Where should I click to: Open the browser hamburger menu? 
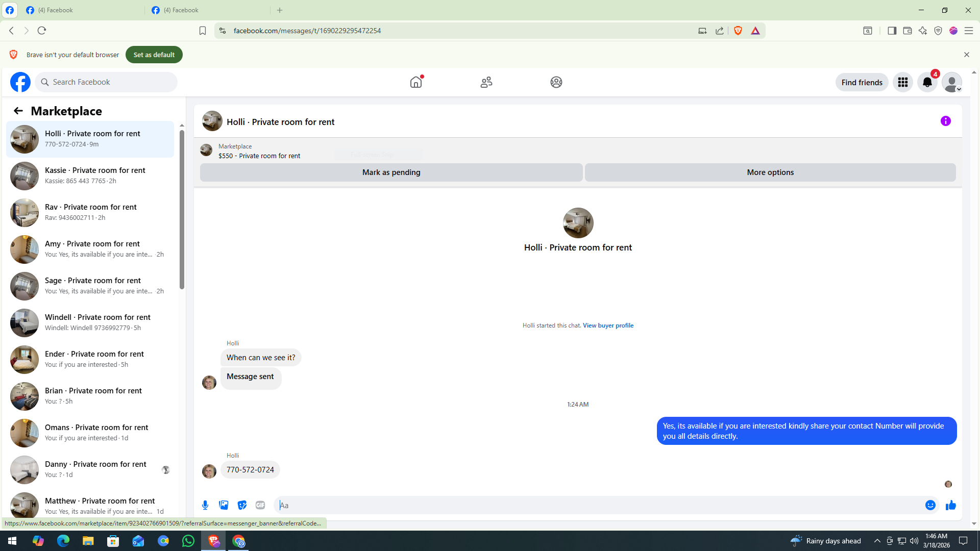[969, 31]
